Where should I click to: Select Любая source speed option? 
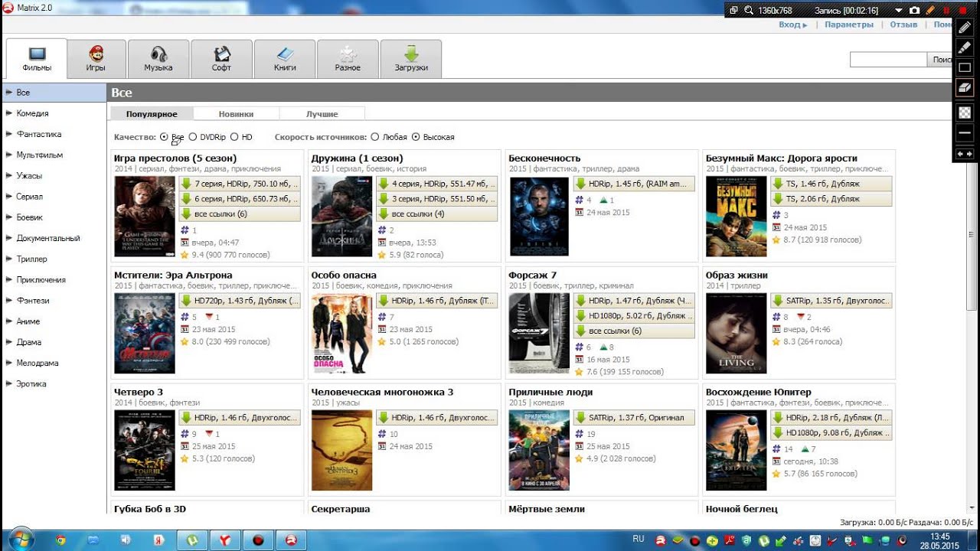click(374, 137)
